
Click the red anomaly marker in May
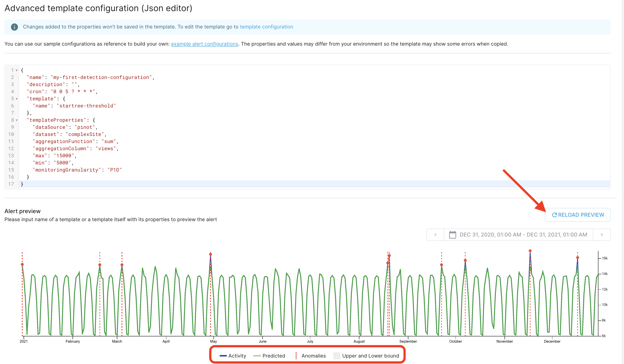pos(211,255)
